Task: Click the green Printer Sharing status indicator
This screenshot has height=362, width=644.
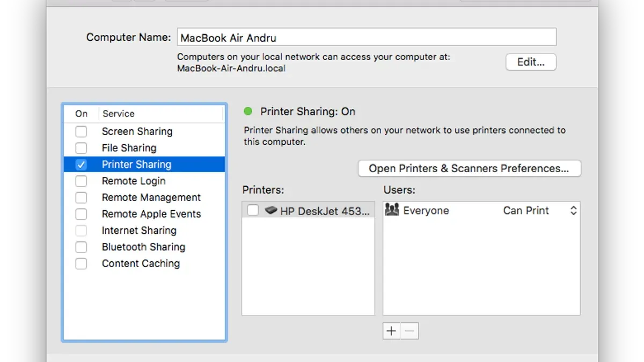Action: pos(248,112)
